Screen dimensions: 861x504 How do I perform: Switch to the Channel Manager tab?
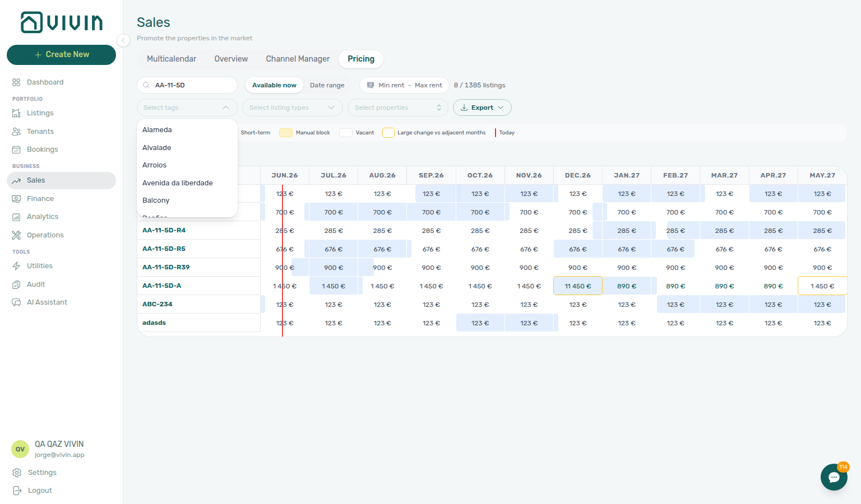(x=298, y=59)
